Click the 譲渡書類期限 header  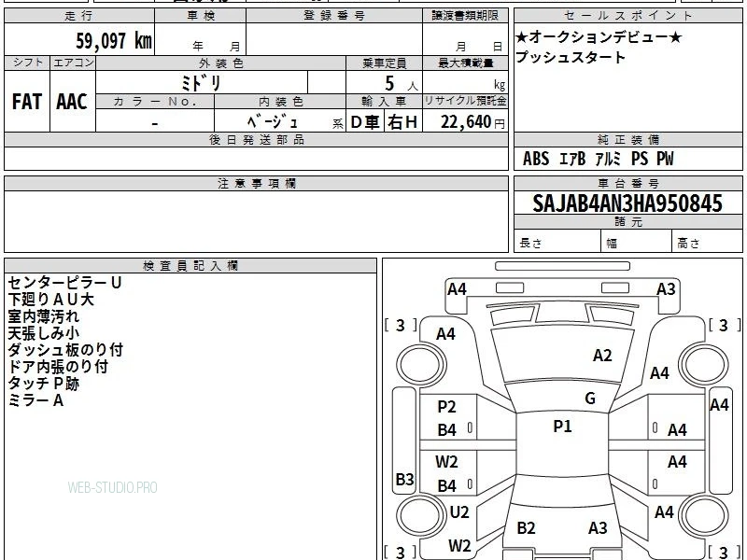pyautogui.click(x=465, y=16)
